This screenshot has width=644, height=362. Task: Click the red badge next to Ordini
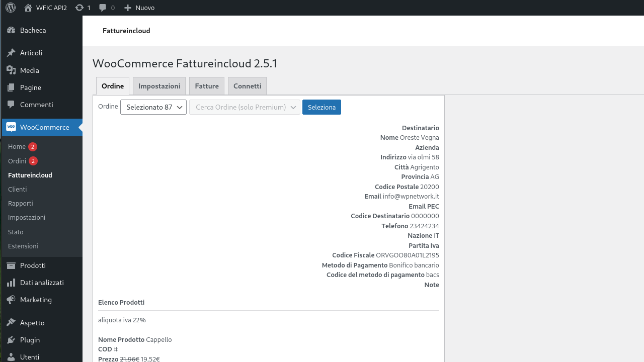pos(33,161)
